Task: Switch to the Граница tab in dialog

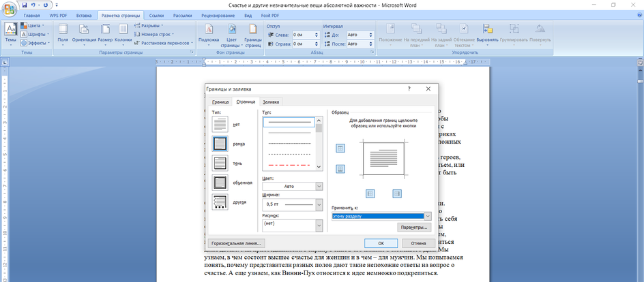Action: tap(220, 102)
